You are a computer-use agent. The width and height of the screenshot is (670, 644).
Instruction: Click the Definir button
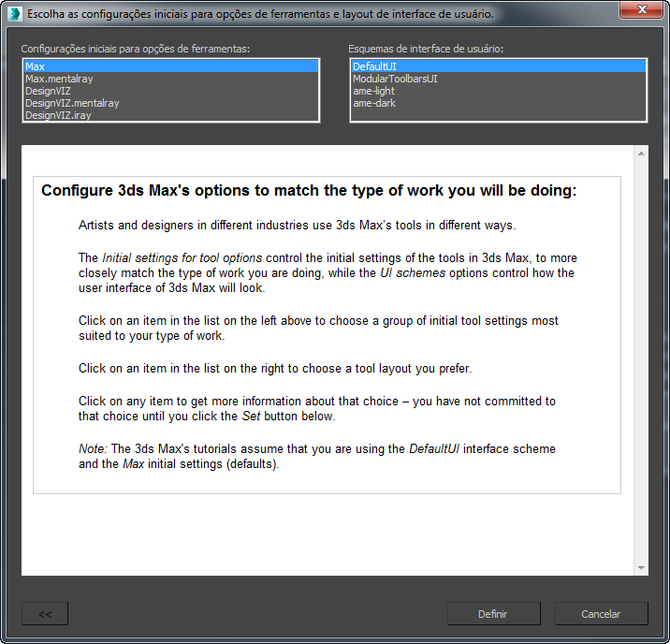(x=493, y=614)
